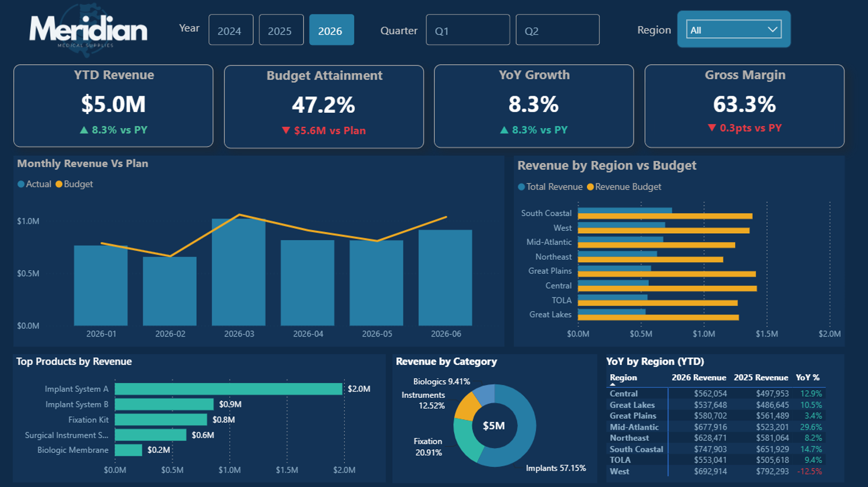This screenshot has height=487, width=868.
Task: Click the Revenue Budget legend marker
Action: point(590,187)
